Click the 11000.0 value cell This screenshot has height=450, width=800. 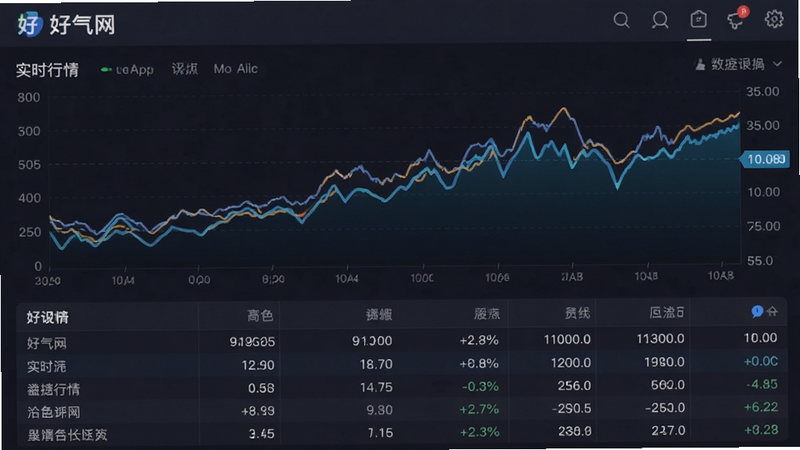click(x=567, y=339)
